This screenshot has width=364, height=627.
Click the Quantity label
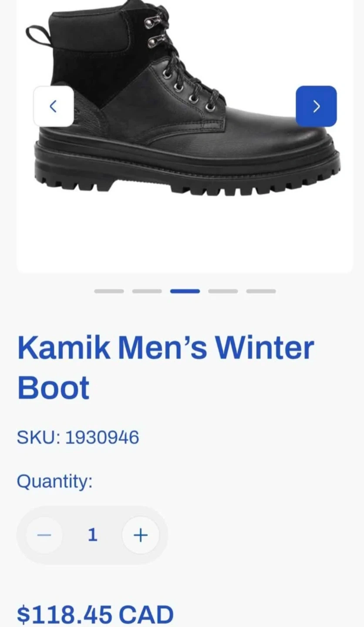[55, 482]
